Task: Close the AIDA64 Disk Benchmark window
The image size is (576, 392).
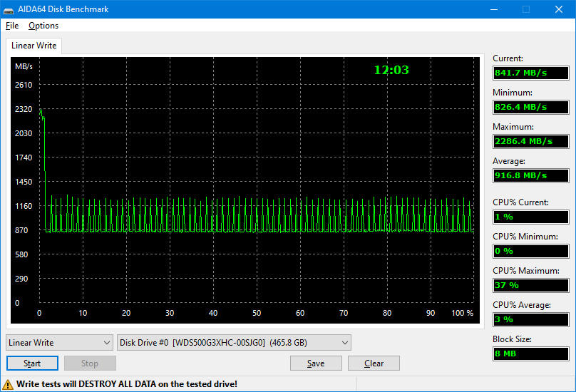Action: pyautogui.click(x=559, y=9)
